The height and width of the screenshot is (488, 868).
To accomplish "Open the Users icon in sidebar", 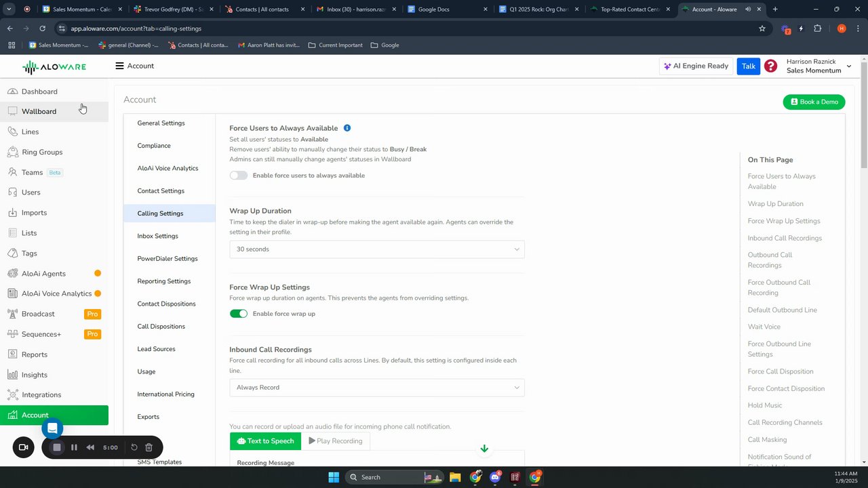I will click(12, 192).
